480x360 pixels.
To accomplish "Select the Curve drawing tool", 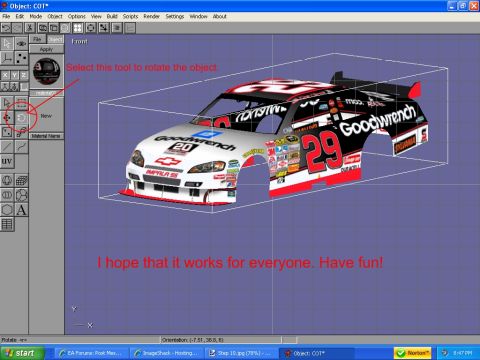I will [21, 146].
